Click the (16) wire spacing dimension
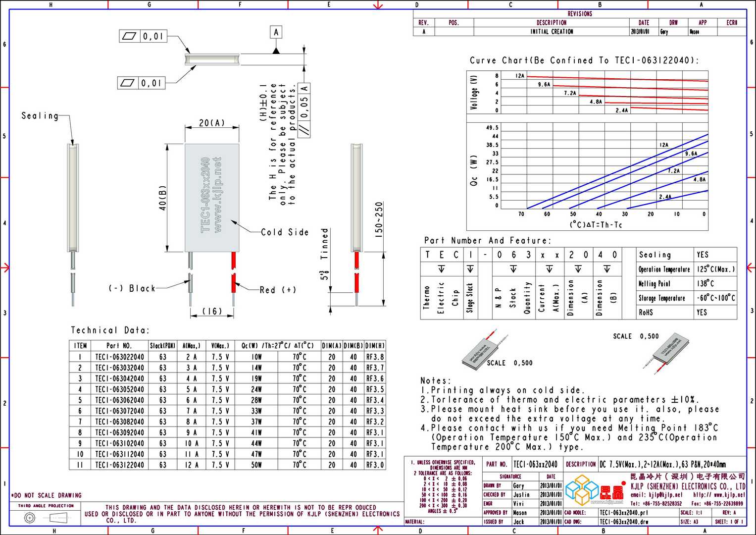The height and width of the screenshot is (535, 756). pos(212,311)
